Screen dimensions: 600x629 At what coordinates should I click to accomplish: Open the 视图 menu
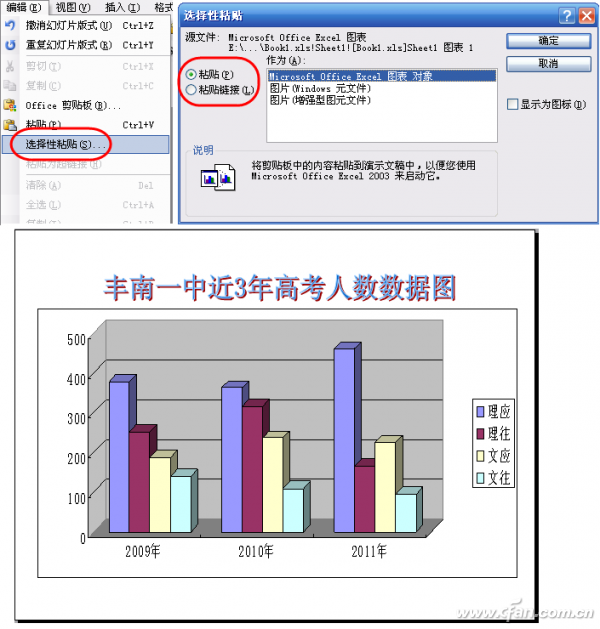pyautogui.click(x=73, y=7)
